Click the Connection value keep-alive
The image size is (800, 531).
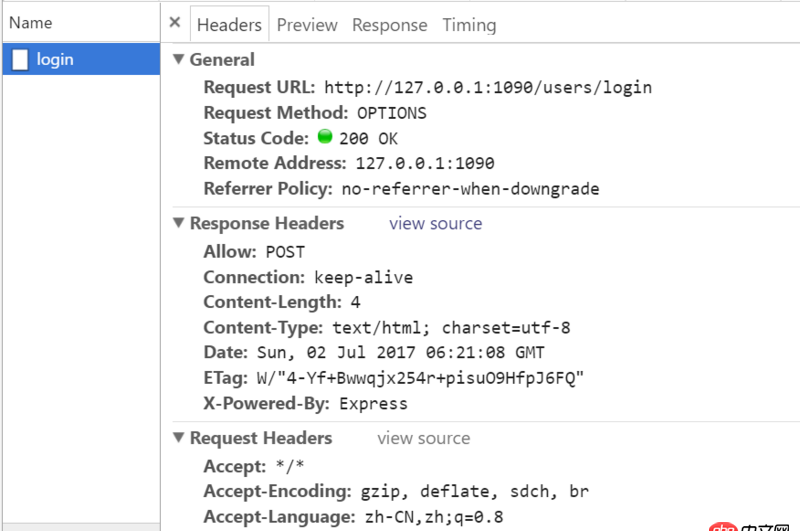tap(363, 277)
